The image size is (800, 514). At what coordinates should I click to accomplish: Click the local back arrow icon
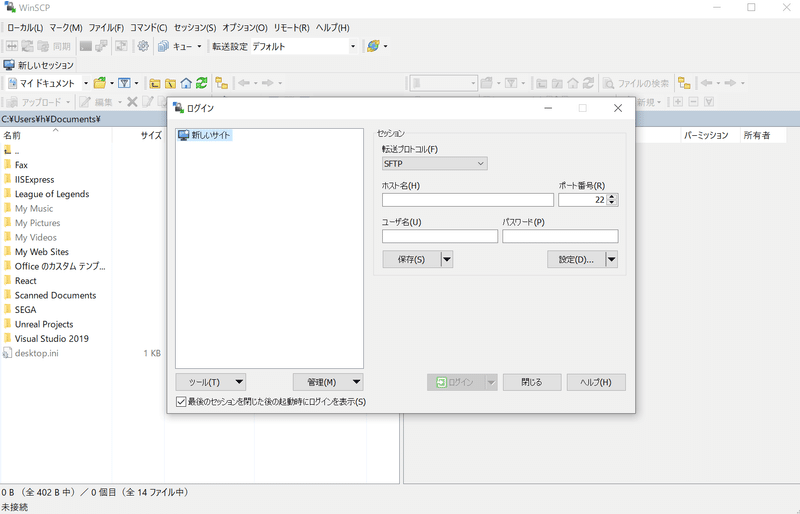pyautogui.click(x=244, y=83)
